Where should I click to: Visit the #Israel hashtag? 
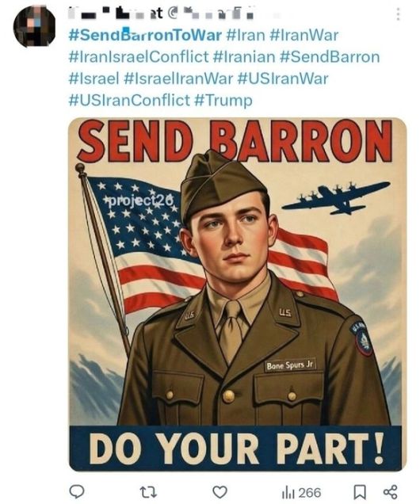coord(94,78)
